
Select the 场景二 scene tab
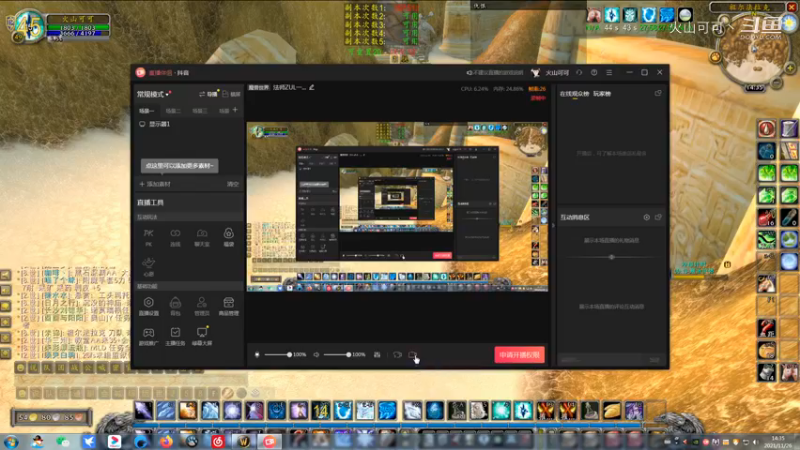[x=173, y=111]
